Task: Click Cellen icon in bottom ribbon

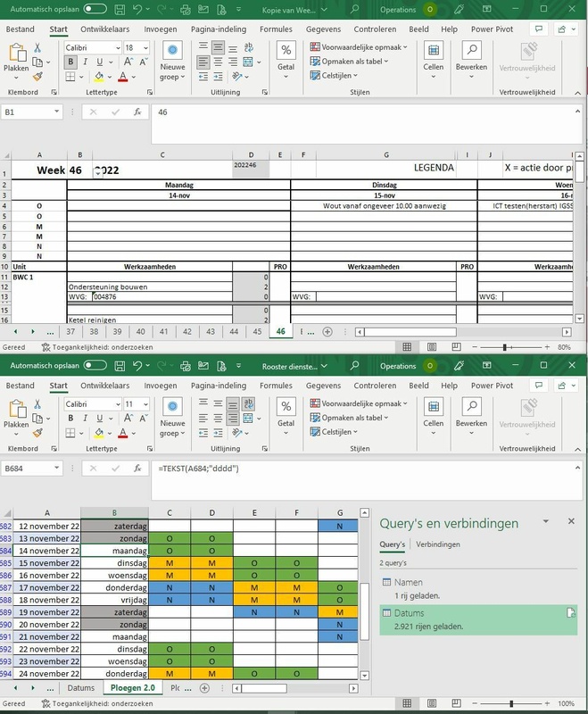Action: (x=434, y=407)
